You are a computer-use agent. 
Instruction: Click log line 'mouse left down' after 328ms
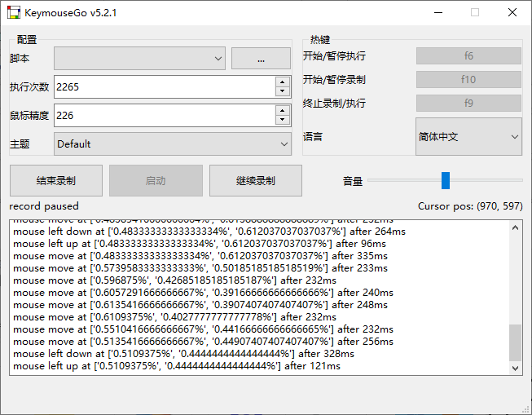(x=183, y=354)
